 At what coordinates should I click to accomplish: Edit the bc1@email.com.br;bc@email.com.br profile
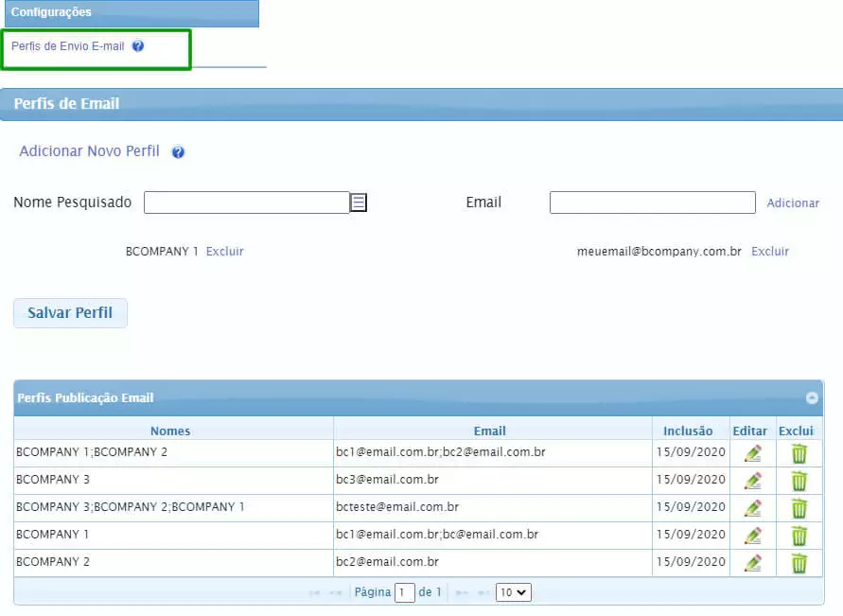(753, 536)
